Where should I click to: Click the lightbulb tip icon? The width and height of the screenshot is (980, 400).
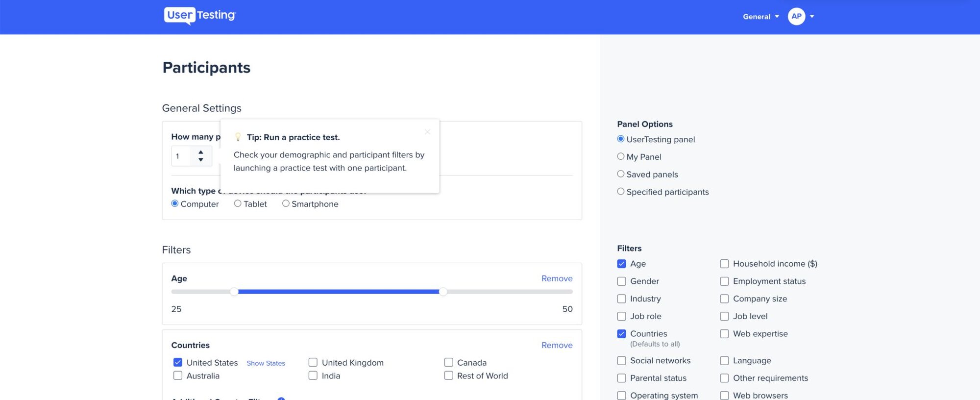[238, 137]
